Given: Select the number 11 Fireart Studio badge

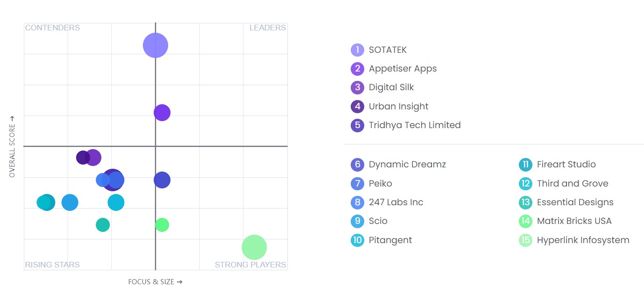Looking at the screenshot, I should click(x=525, y=165).
